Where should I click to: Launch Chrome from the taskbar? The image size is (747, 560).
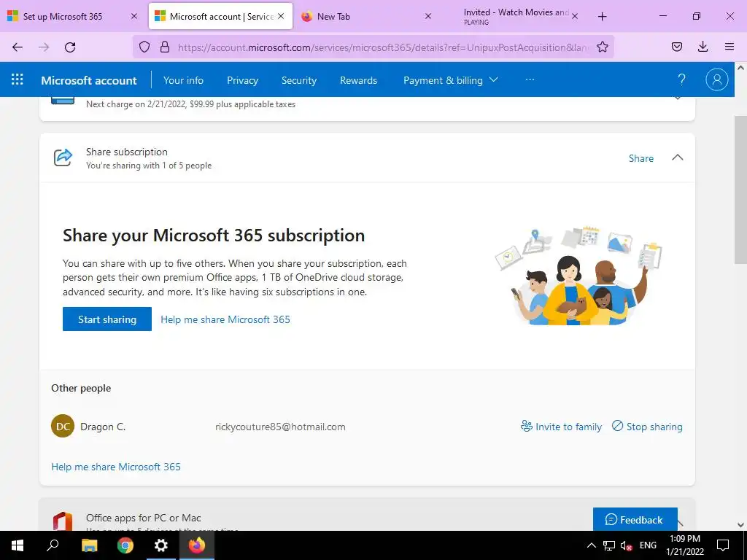pyautogui.click(x=125, y=545)
